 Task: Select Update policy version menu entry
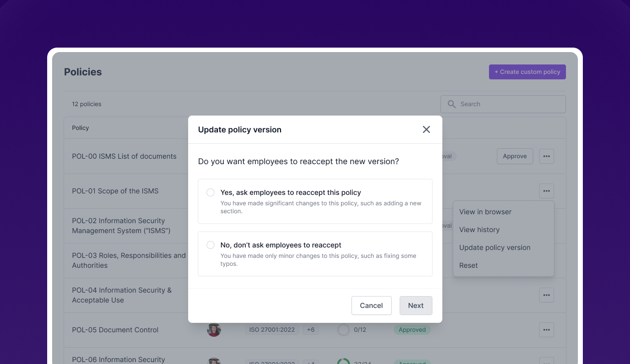point(494,247)
